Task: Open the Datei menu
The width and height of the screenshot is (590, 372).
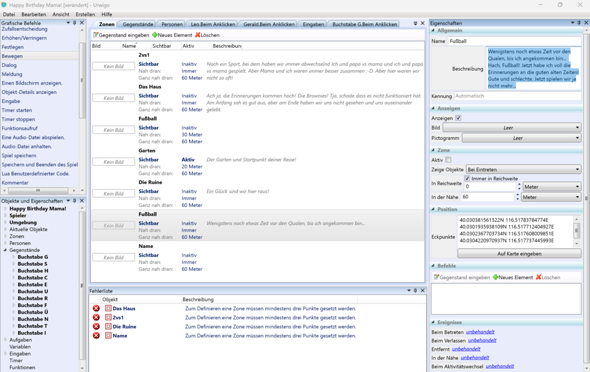Action: (x=9, y=14)
